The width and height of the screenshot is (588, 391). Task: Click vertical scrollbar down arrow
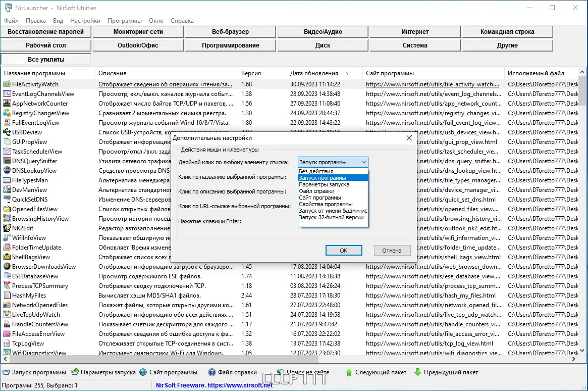(582, 351)
